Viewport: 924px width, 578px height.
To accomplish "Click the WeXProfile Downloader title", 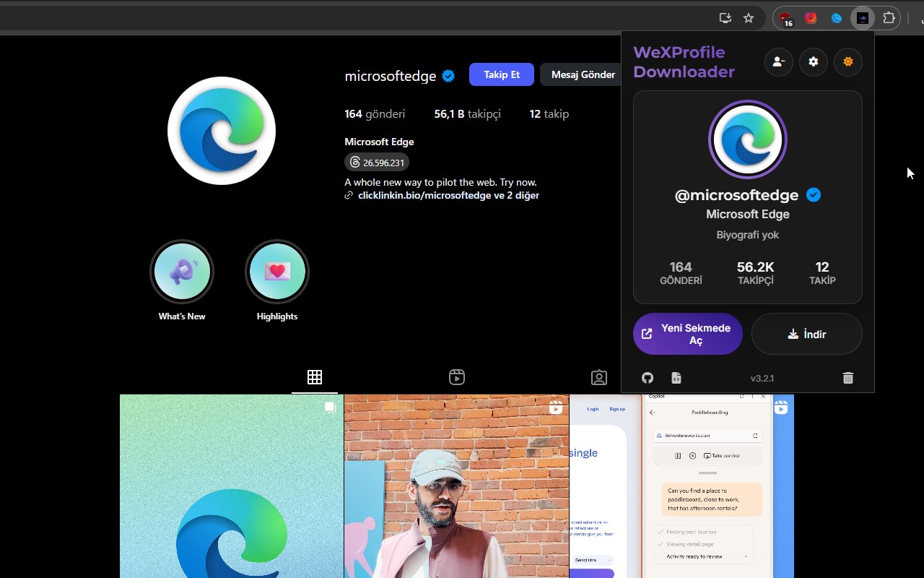I will (x=684, y=62).
